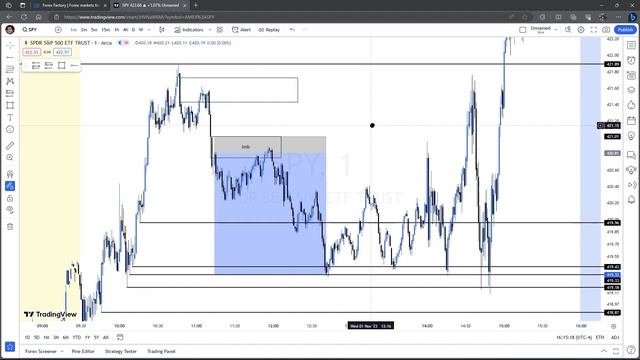Open the patterns drawing tools
640x360 pixels.
tap(10, 81)
